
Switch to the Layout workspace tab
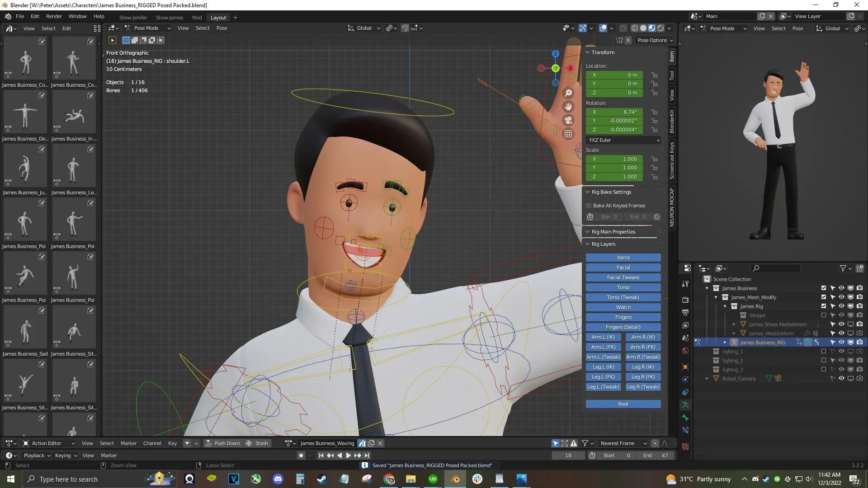point(218,18)
